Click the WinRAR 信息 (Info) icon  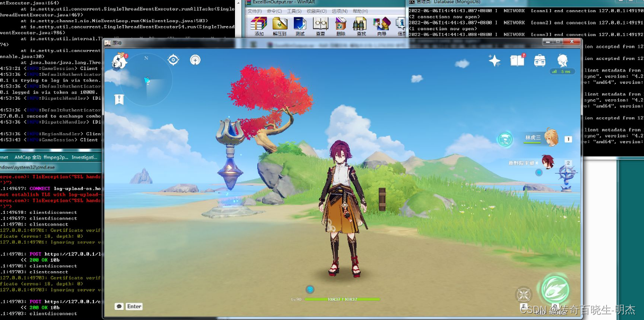pos(401,26)
